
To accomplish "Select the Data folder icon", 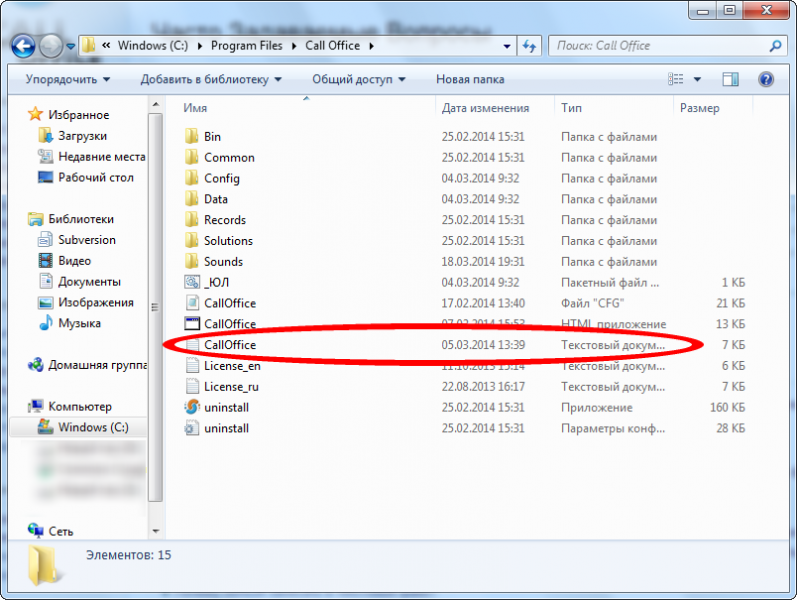I will pyautogui.click(x=192, y=199).
